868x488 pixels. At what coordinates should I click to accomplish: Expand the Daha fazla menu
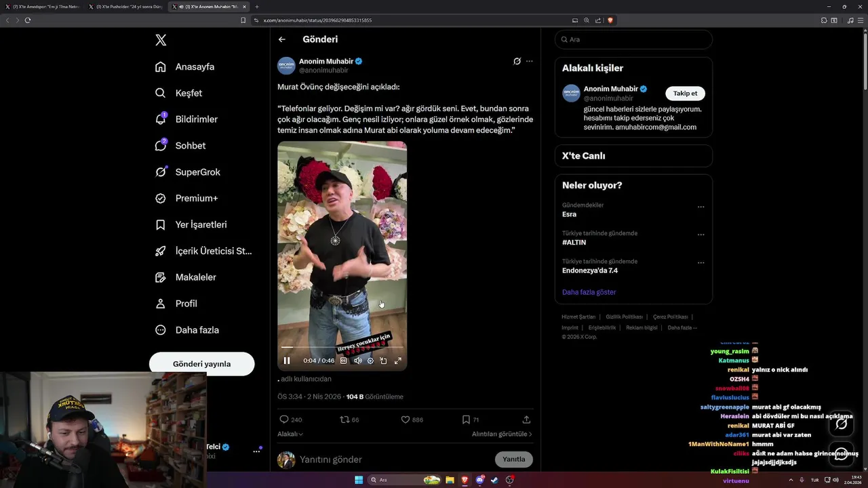(x=187, y=330)
